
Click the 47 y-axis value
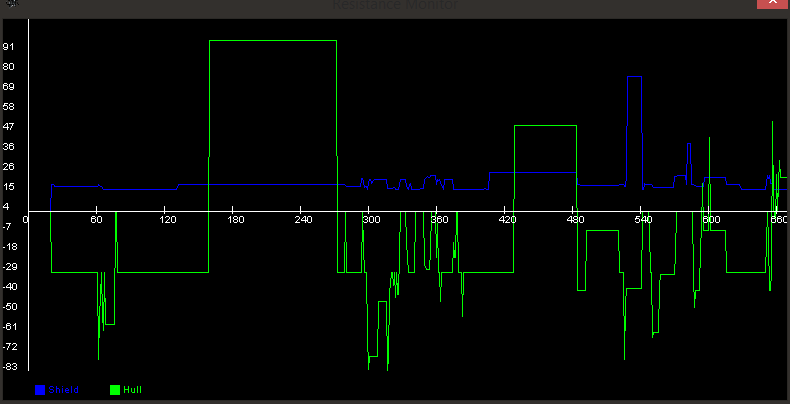point(9,126)
